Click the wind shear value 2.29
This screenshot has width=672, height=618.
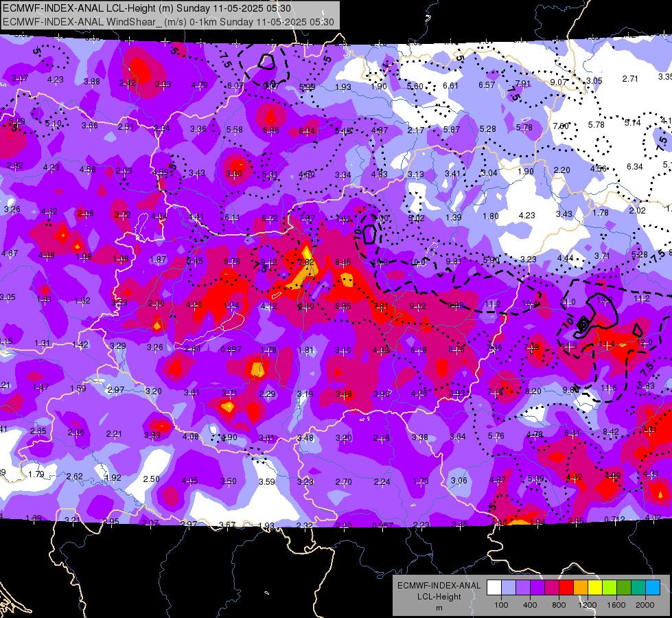click(268, 393)
